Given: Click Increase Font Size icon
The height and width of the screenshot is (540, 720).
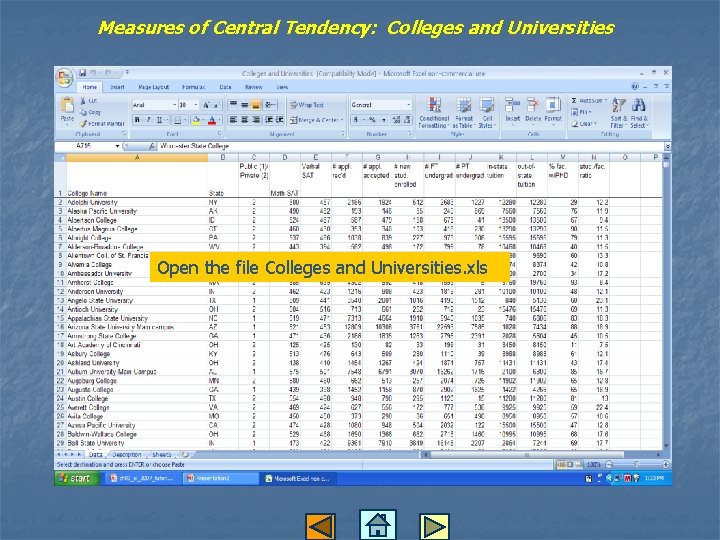Looking at the screenshot, I should (206, 105).
